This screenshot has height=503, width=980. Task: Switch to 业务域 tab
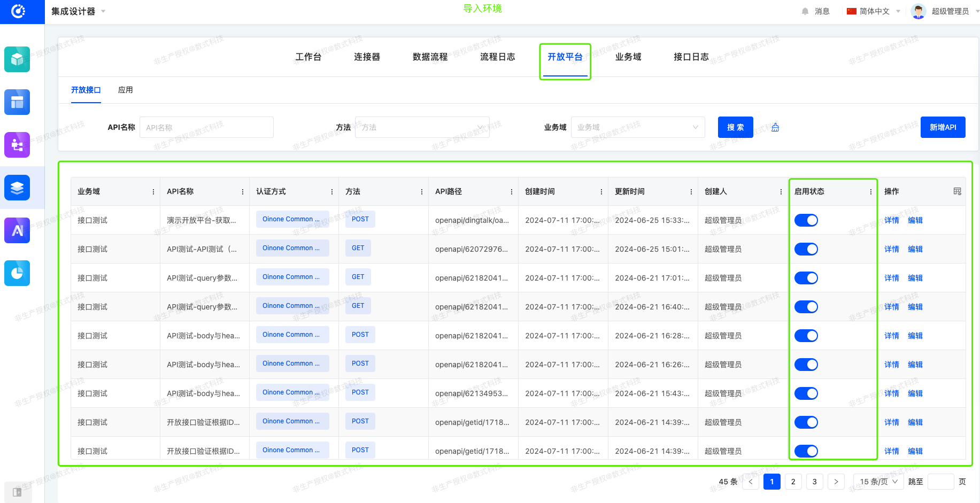pyautogui.click(x=628, y=57)
